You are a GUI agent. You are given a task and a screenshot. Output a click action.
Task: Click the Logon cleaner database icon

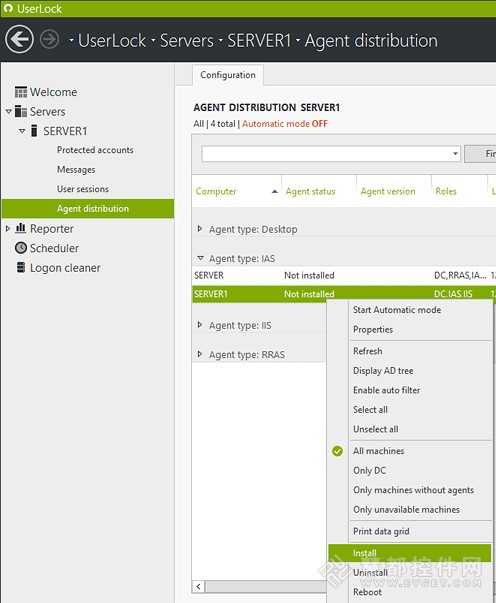21,267
